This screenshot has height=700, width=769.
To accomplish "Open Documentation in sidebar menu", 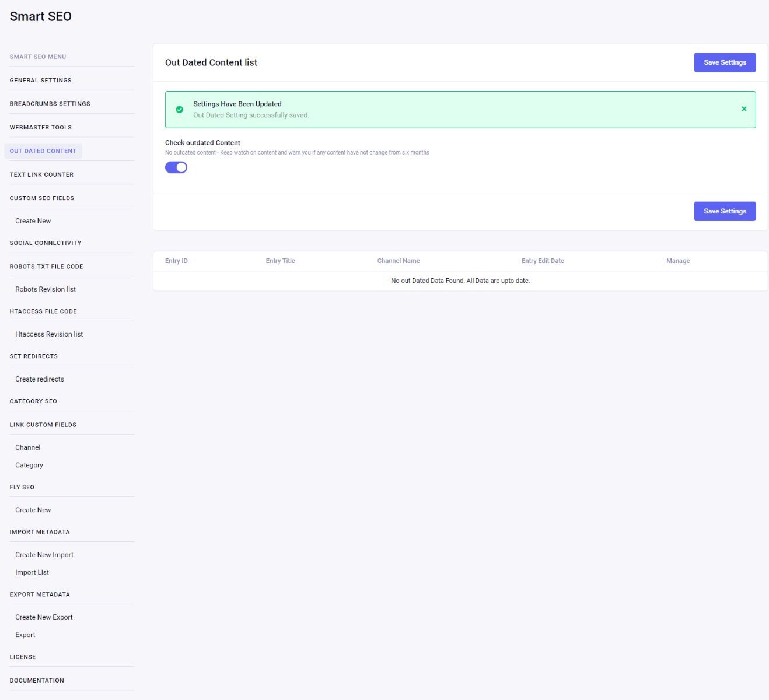I will 37,681.
